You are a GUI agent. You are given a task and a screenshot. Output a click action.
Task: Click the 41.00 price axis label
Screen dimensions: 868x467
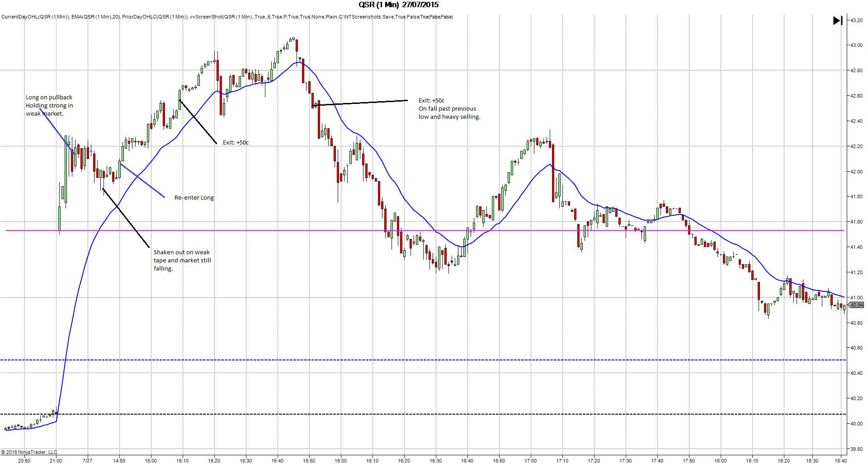(x=856, y=298)
